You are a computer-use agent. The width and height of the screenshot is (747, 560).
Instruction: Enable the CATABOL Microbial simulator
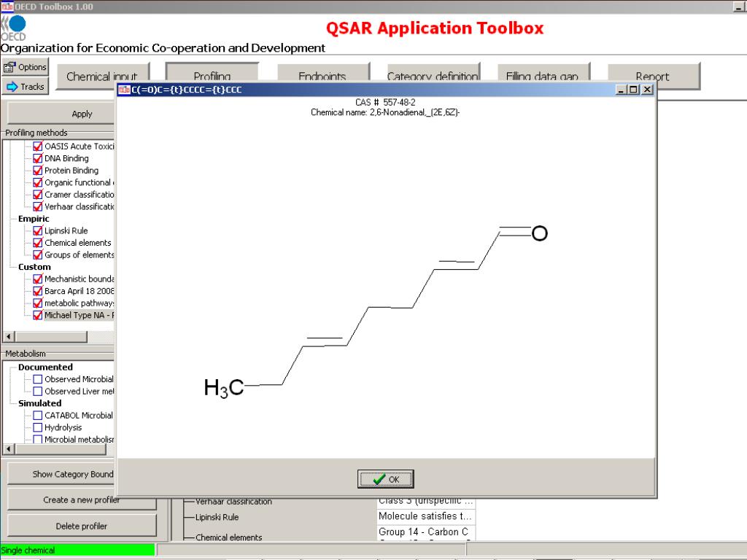point(38,416)
